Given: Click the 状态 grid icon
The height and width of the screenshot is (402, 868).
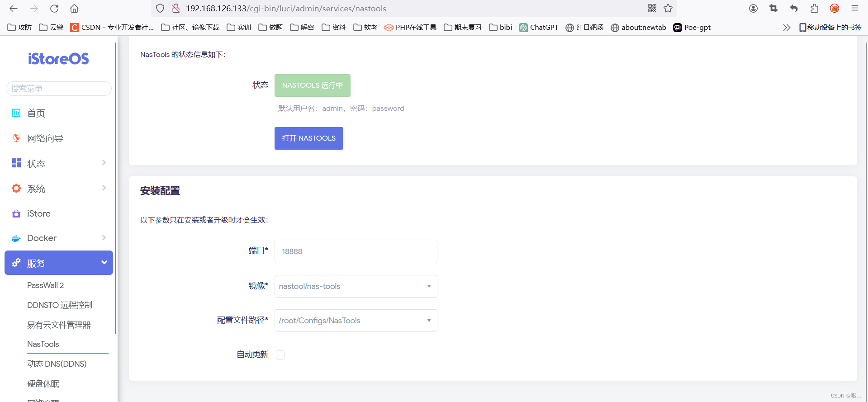Looking at the screenshot, I should coord(16,163).
